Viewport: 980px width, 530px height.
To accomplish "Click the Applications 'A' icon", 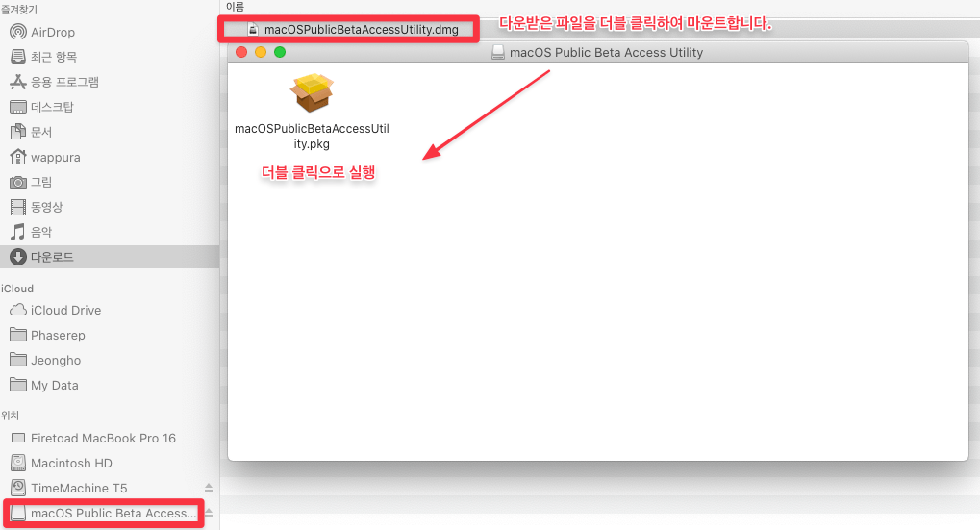I will (18, 82).
